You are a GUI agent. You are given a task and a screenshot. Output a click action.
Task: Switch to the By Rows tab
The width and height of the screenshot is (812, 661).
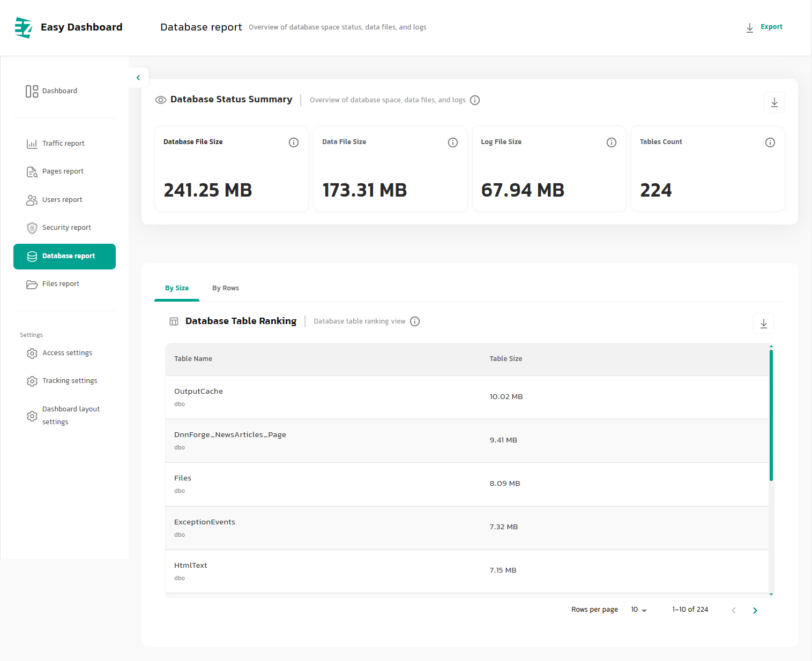tap(226, 288)
